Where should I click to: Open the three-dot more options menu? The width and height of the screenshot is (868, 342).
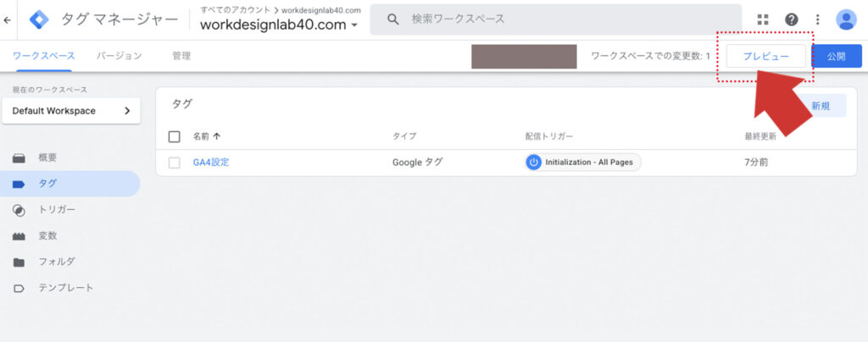(818, 19)
